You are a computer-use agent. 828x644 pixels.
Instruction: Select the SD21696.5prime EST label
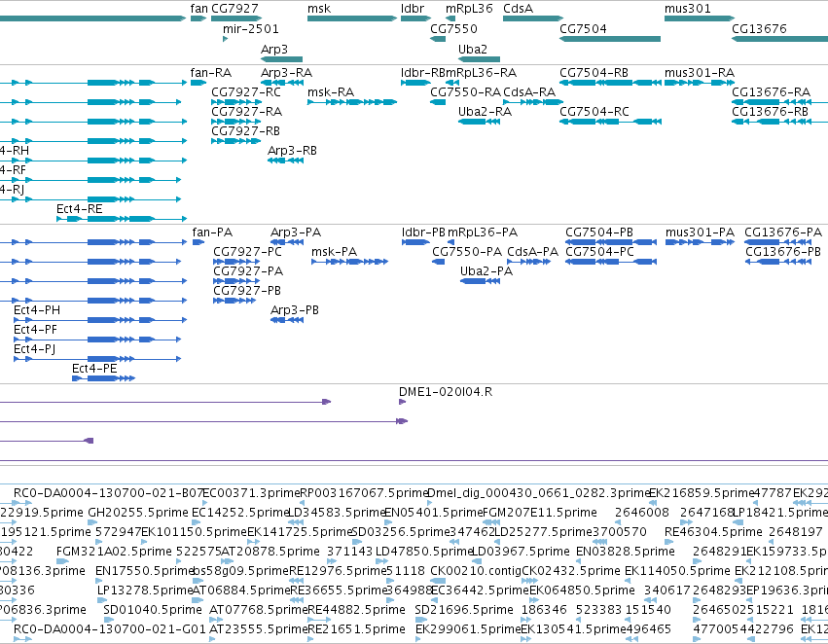click(464, 610)
